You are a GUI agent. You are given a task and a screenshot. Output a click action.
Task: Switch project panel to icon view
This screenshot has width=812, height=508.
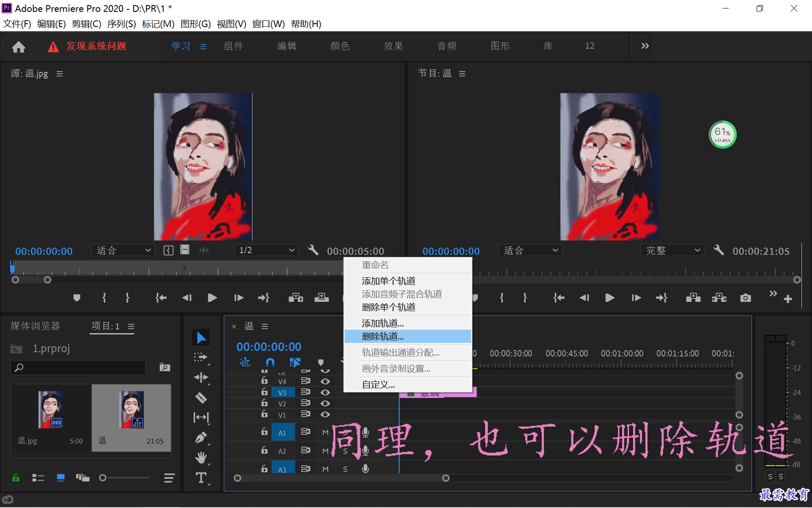[60, 478]
